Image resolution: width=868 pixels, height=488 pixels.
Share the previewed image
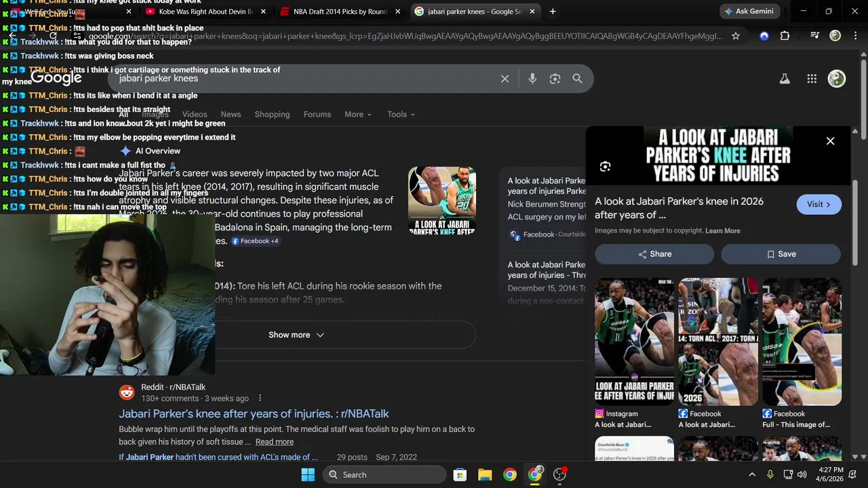coord(654,254)
